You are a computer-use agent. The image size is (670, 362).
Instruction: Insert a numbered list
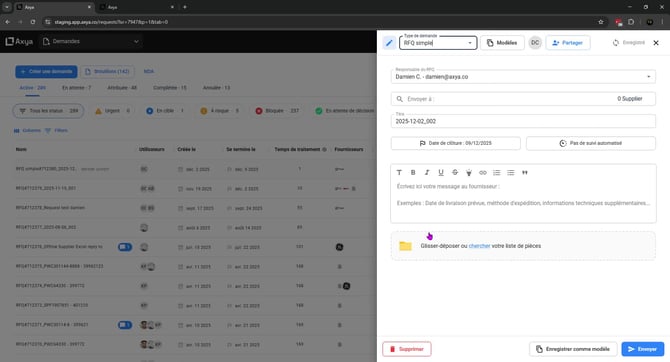(497, 173)
